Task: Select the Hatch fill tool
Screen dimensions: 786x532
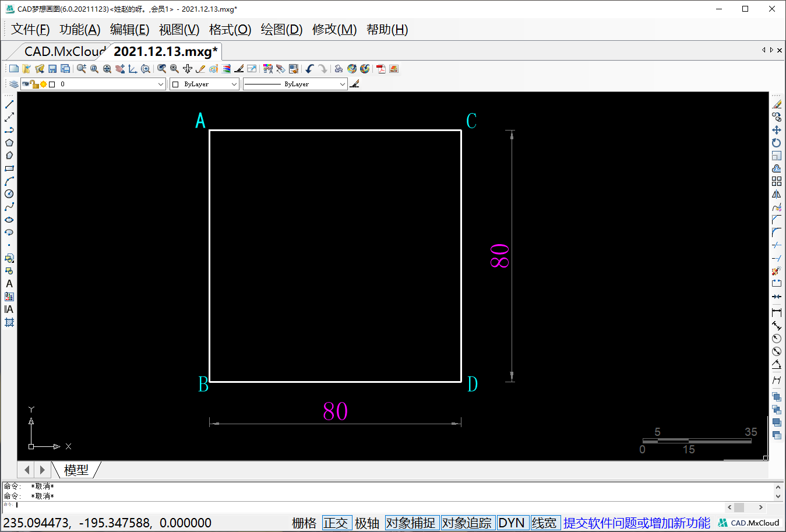Action: pyautogui.click(x=9, y=322)
